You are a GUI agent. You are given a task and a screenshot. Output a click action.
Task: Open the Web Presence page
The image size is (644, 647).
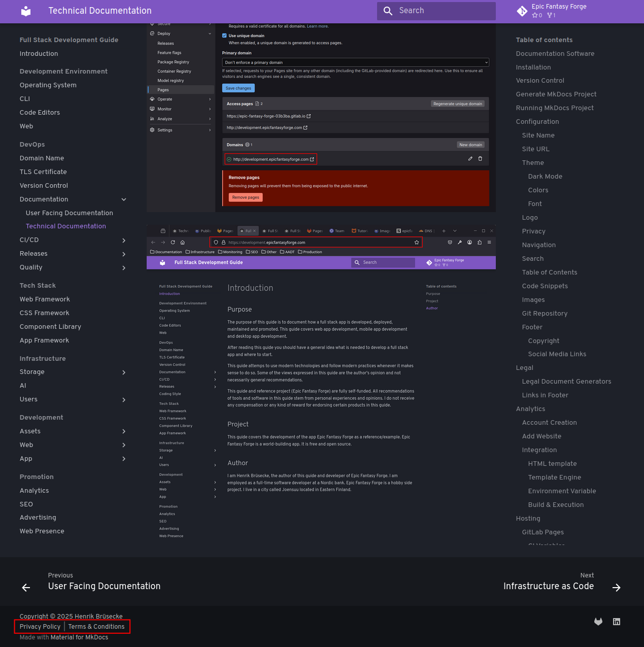(x=42, y=531)
